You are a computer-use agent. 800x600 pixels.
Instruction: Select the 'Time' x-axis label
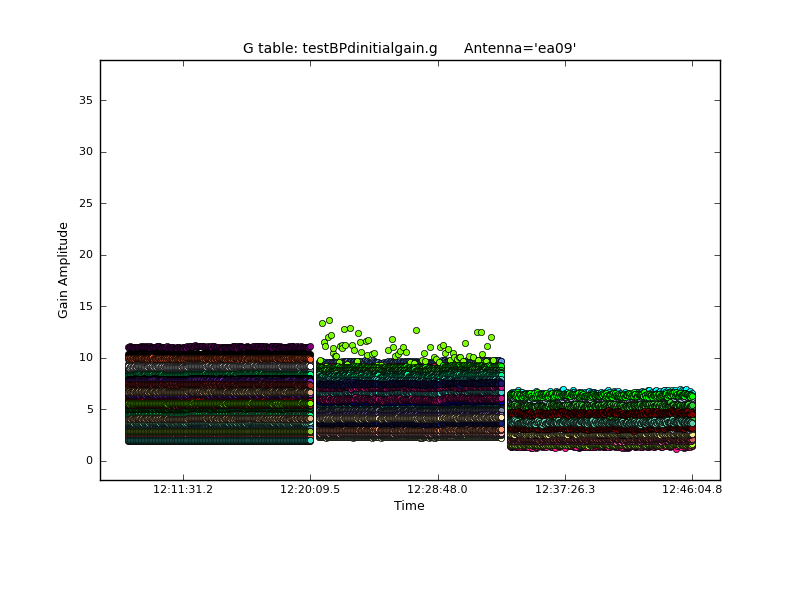coord(409,506)
